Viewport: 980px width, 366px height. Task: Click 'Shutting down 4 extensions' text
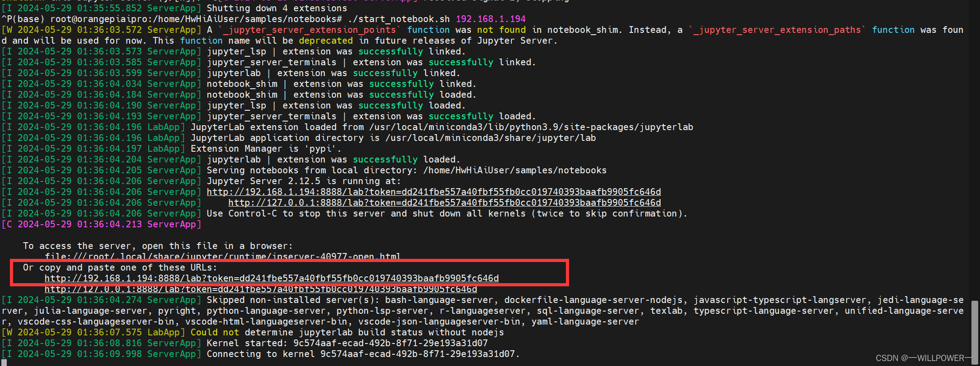tap(277, 8)
